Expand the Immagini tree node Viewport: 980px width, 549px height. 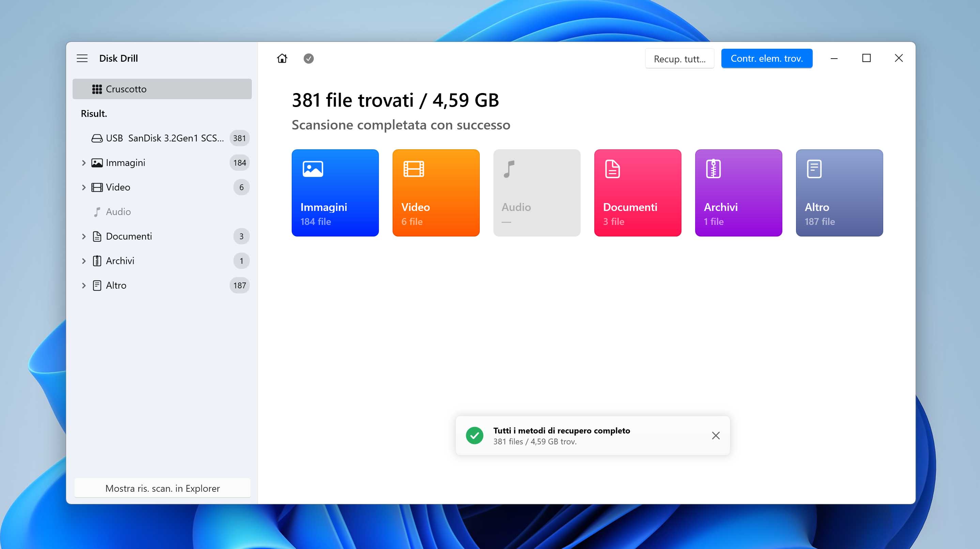click(x=84, y=163)
